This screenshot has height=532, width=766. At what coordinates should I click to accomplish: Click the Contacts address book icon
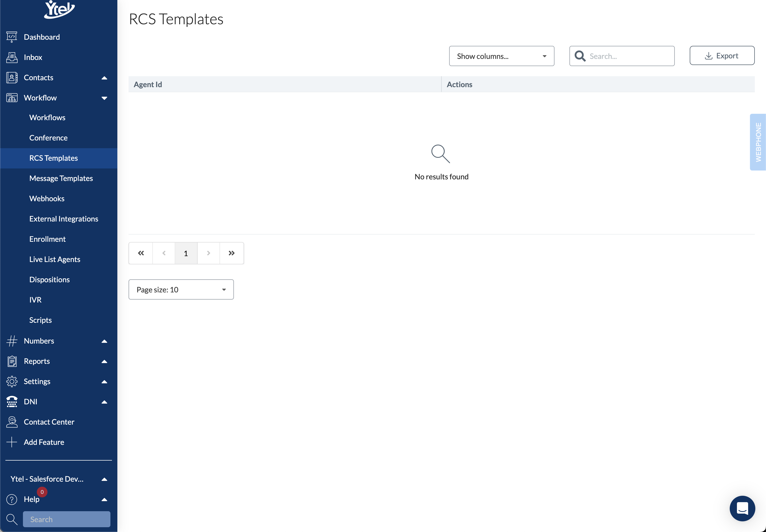[x=12, y=78]
